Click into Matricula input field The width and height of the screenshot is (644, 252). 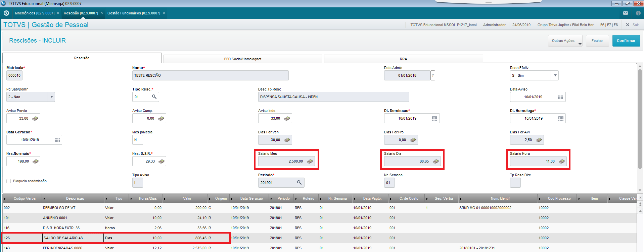(x=14, y=75)
